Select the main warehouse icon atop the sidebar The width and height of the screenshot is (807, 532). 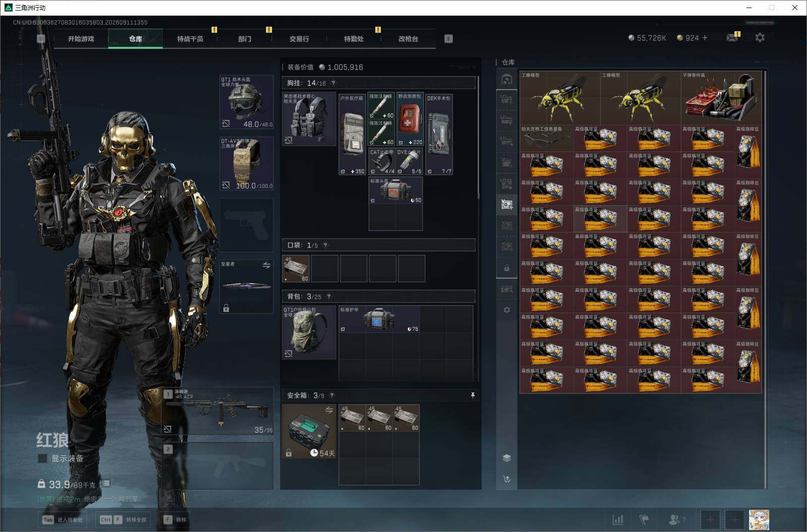[507, 80]
